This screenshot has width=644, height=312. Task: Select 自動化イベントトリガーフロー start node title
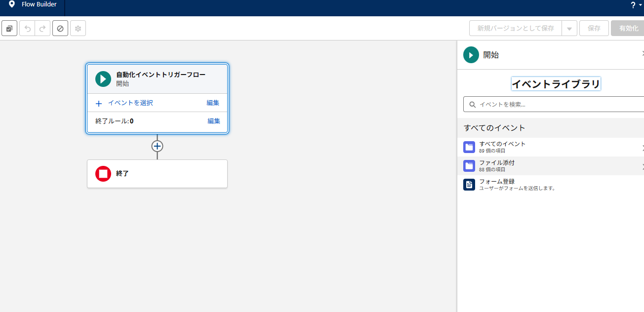click(161, 75)
